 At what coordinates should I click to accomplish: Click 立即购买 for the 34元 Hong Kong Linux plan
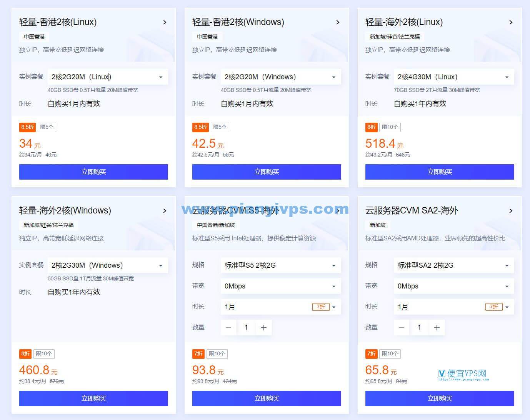[93, 172]
